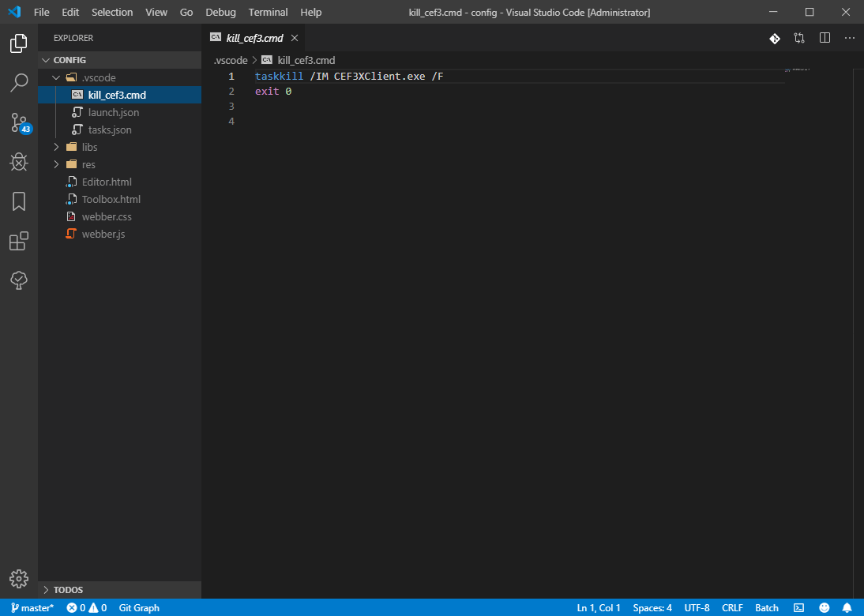The width and height of the screenshot is (864, 616).
Task: Change indentation via Spaces: 4
Action: [x=652, y=608]
